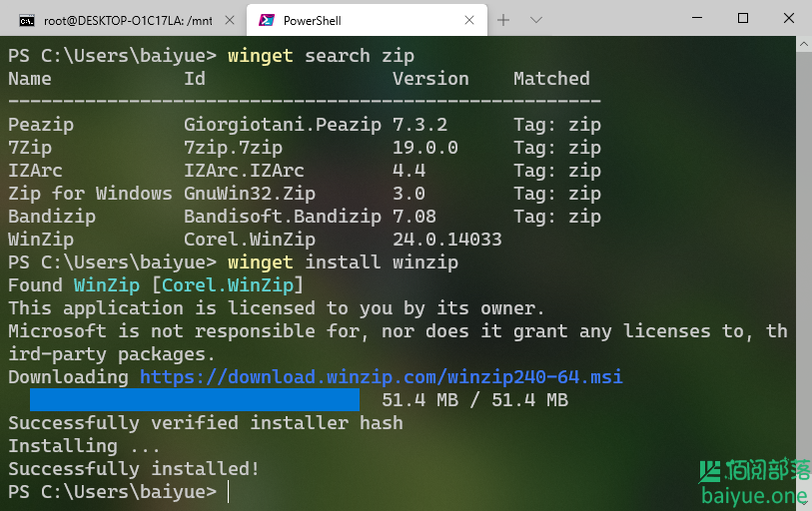The width and height of the screenshot is (812, 511).
Task: Close the PowerShell tab
Action: (x=469, y=20)
